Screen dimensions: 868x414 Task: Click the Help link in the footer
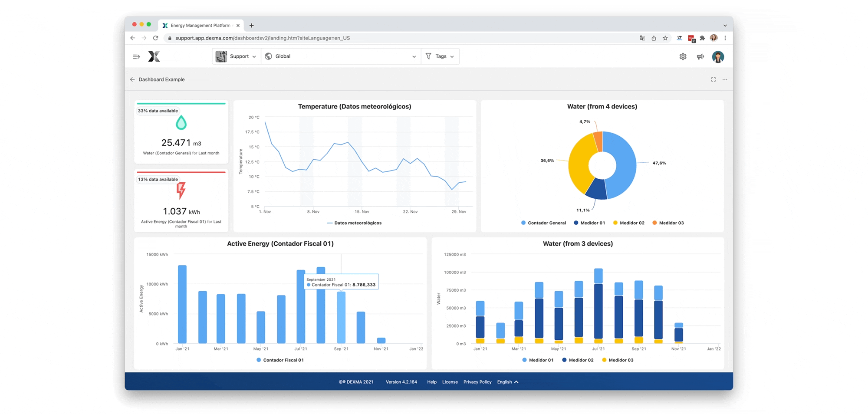[431, 382]
